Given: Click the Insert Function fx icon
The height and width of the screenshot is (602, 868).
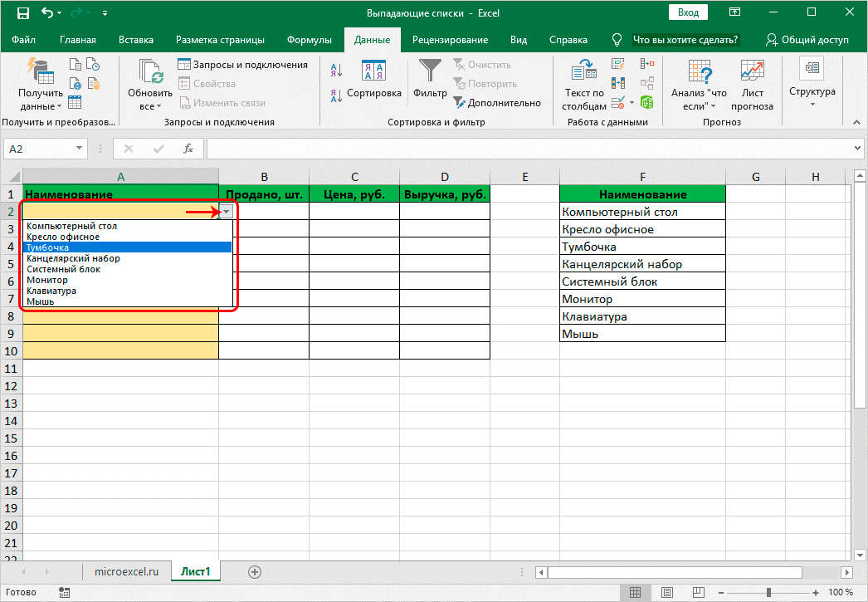Looking at the screenshot, I should click(x=188, y=149).
